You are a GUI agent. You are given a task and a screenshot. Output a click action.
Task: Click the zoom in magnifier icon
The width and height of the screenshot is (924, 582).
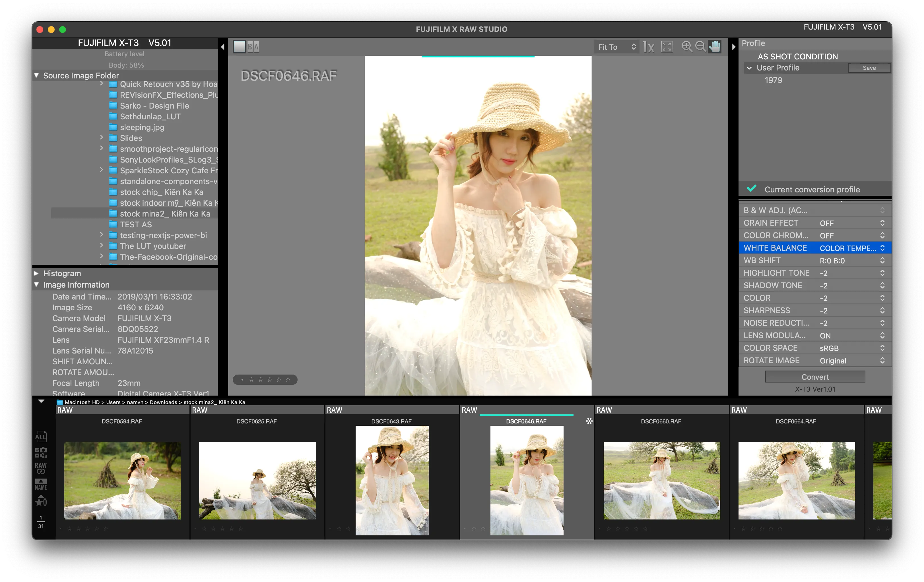pyautogui.click(x=686, y=46)
